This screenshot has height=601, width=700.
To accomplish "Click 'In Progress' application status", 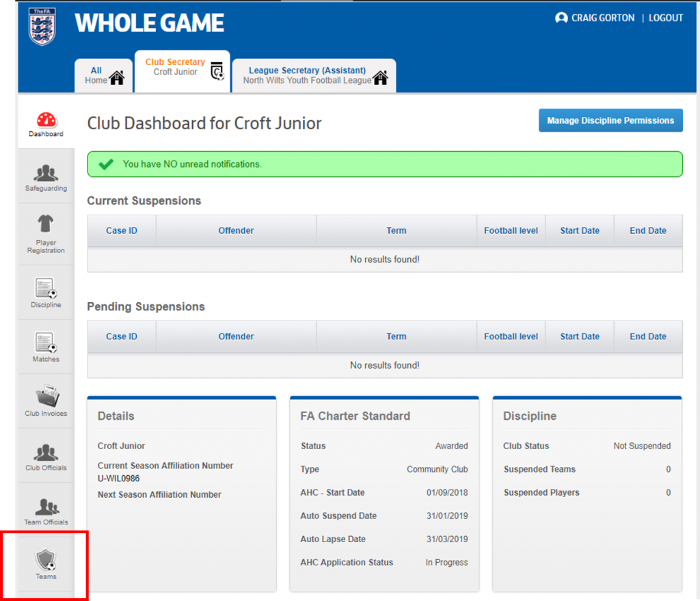I will pyautogui.click(x=447, y=563).
